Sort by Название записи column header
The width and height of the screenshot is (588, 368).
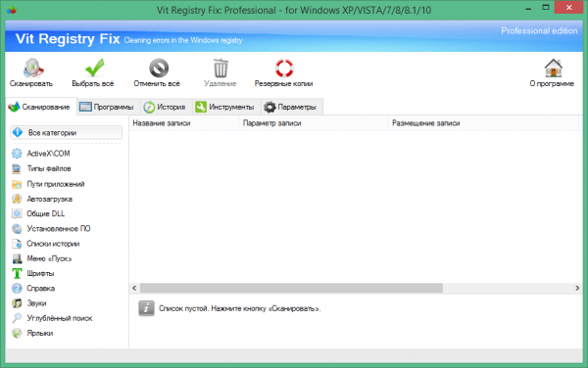coord(184,123)
